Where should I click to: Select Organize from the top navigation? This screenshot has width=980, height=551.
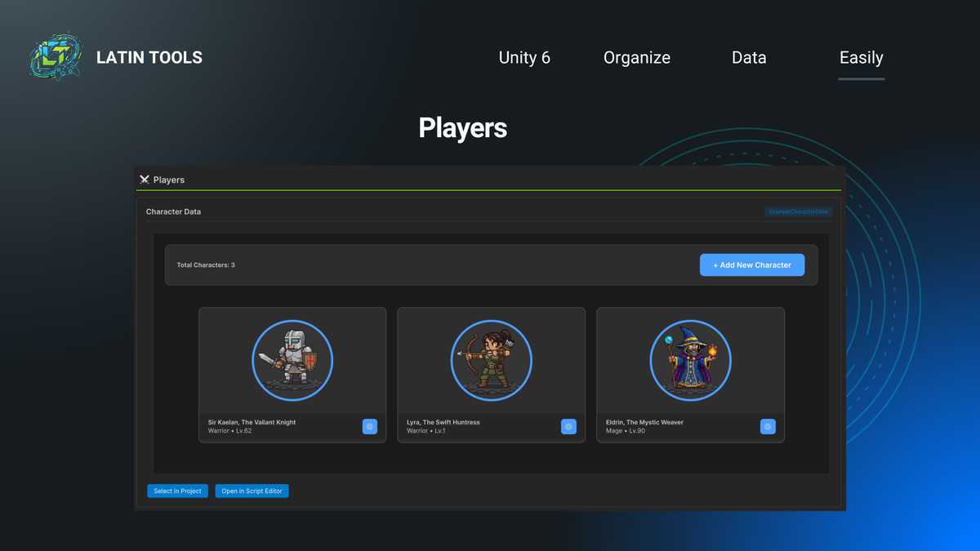pos(637,57)
